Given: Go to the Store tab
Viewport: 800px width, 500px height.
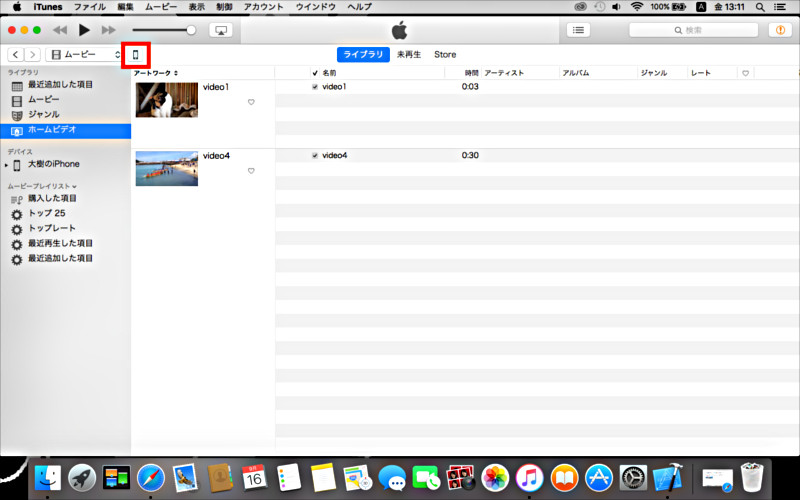Looking at the screenshot, I should [445, 54].
